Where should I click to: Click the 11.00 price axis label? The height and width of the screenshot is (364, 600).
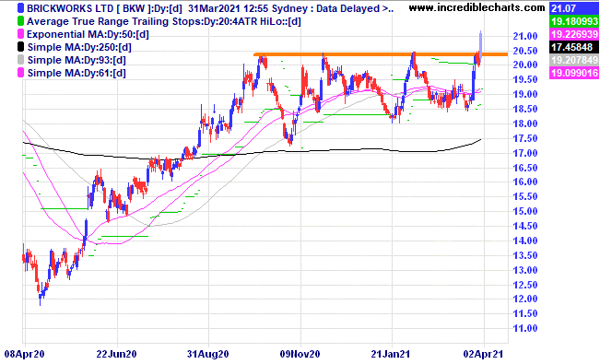click(525, 328)
